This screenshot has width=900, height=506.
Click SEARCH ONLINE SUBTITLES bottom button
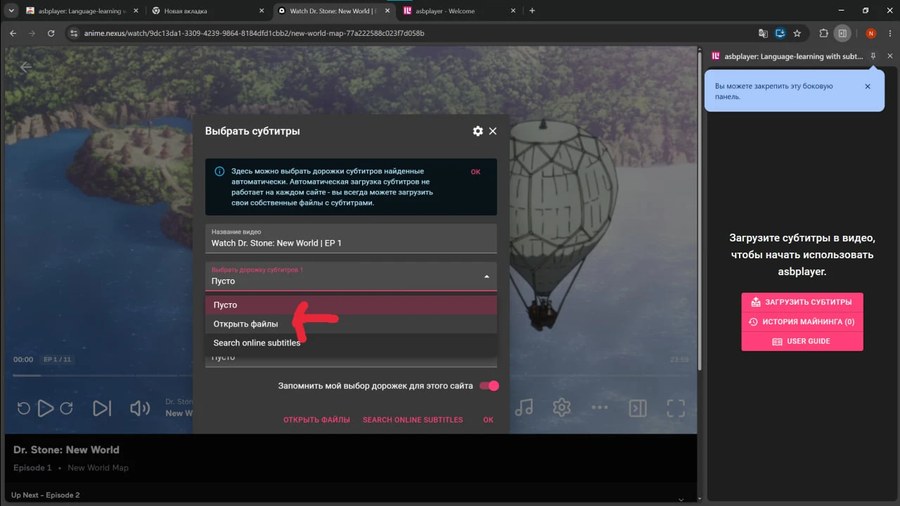click(x=412, y=419)
